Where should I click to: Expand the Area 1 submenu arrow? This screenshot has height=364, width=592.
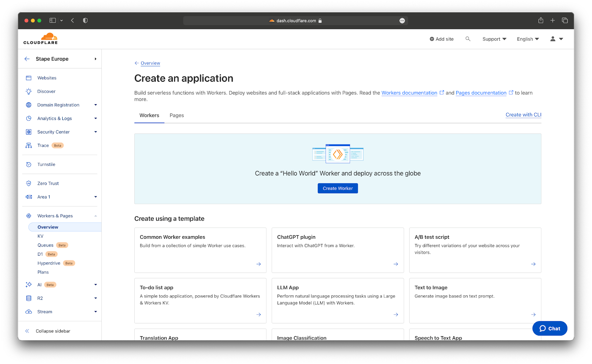click(95, 197)
